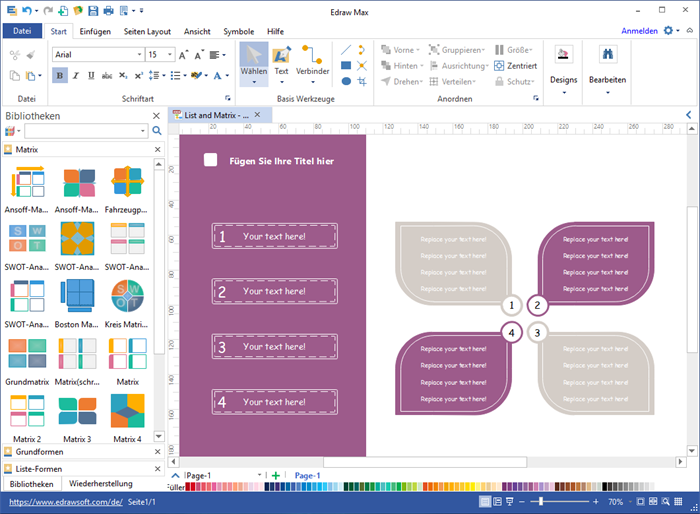Open the font size dropdown
This screenshot has width=700, height=514.
coord(169,54)
